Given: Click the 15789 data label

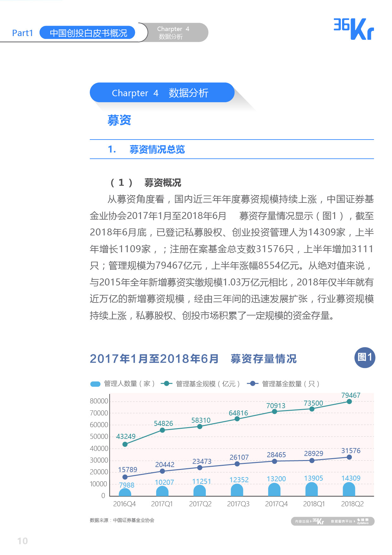Looking at the screenshot, I should point(127,470).
